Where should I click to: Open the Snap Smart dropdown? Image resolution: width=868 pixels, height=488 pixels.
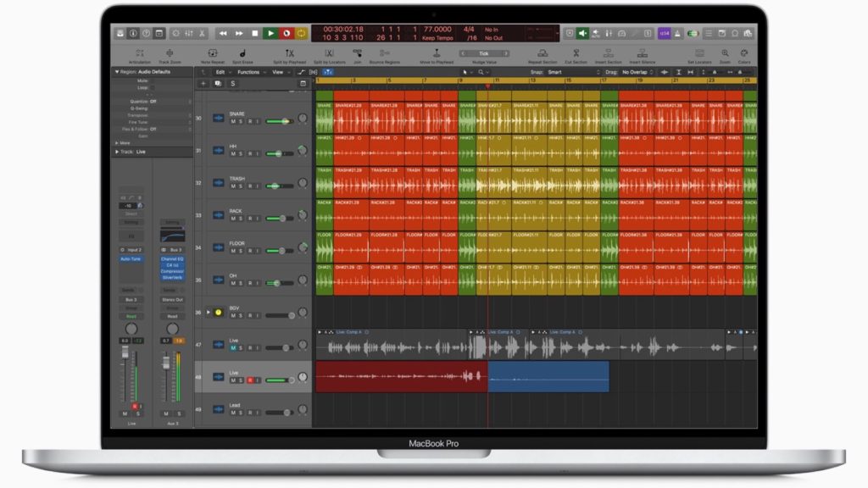[x=574, y=72]
